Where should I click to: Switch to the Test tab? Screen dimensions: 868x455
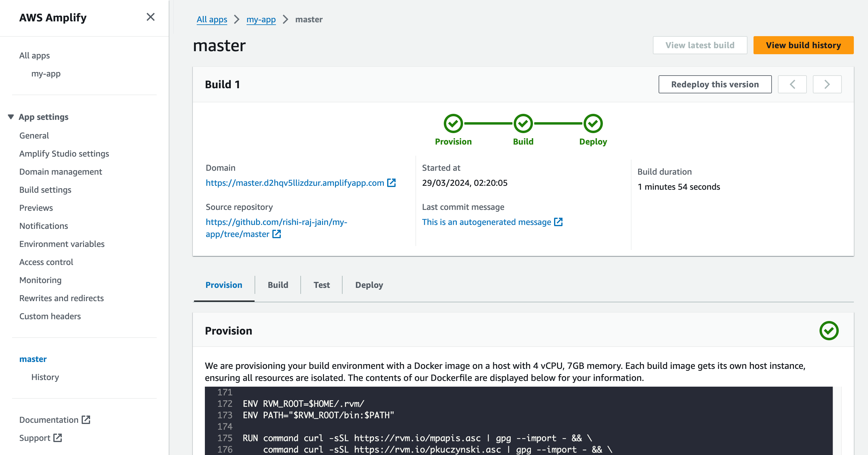(x=321, y=285)
